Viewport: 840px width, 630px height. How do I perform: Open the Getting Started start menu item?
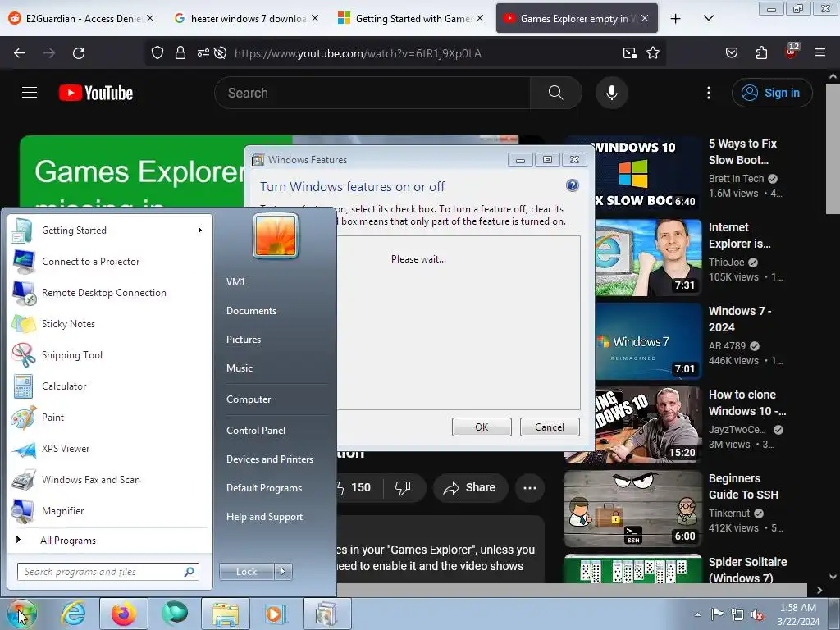110,231
